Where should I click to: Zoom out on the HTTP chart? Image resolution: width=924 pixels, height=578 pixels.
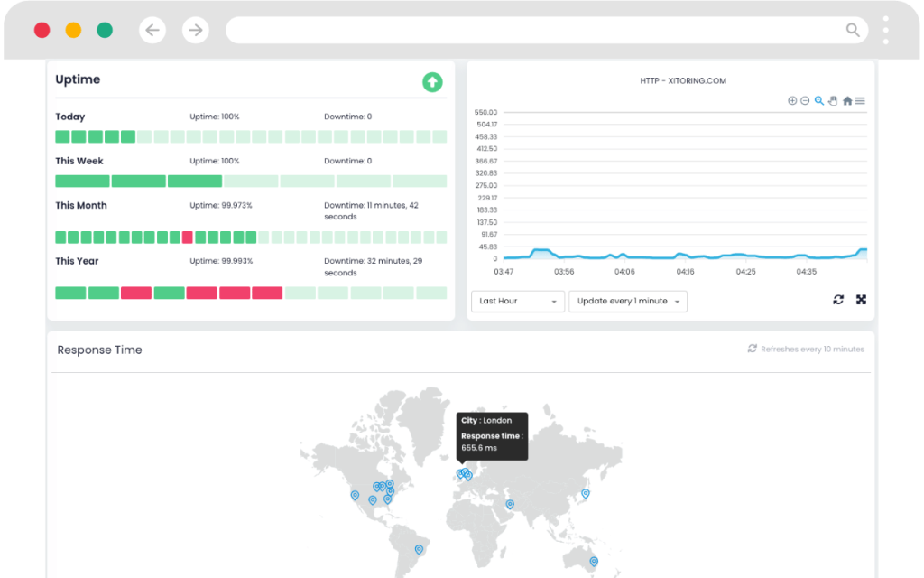click(805, 101)
